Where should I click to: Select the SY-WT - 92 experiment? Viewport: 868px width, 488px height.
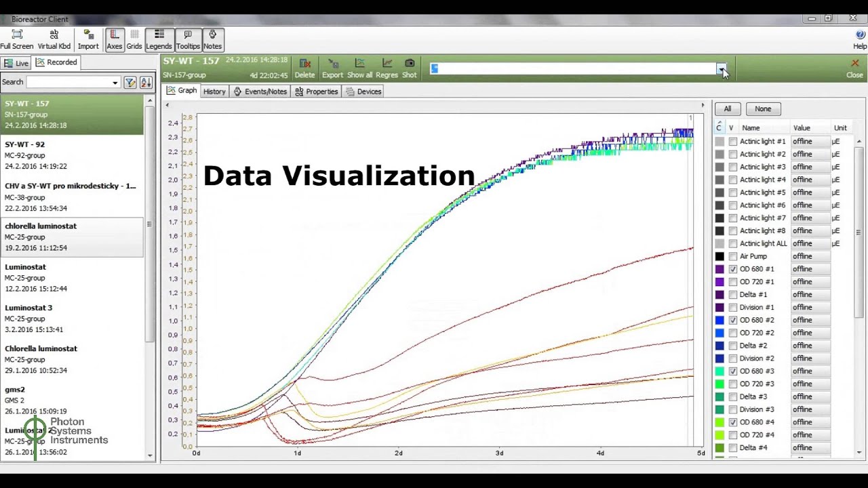(x=72, y=155)
